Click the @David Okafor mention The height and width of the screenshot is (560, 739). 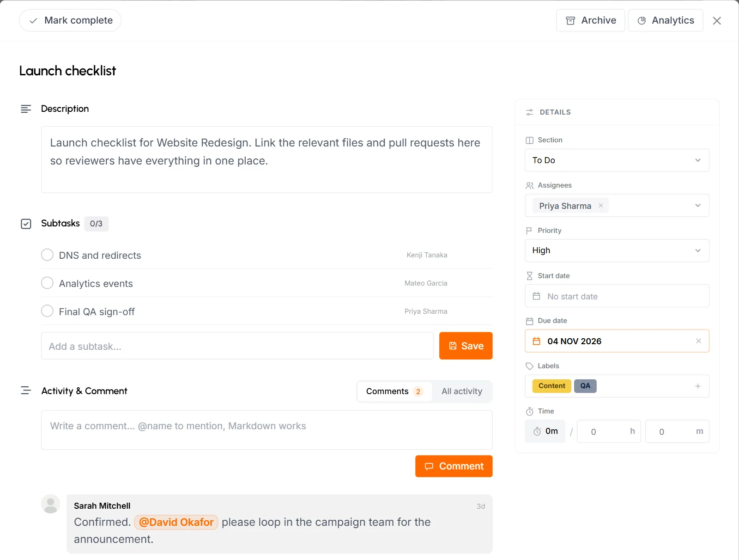pyautogui.click(x=176, y=522)
